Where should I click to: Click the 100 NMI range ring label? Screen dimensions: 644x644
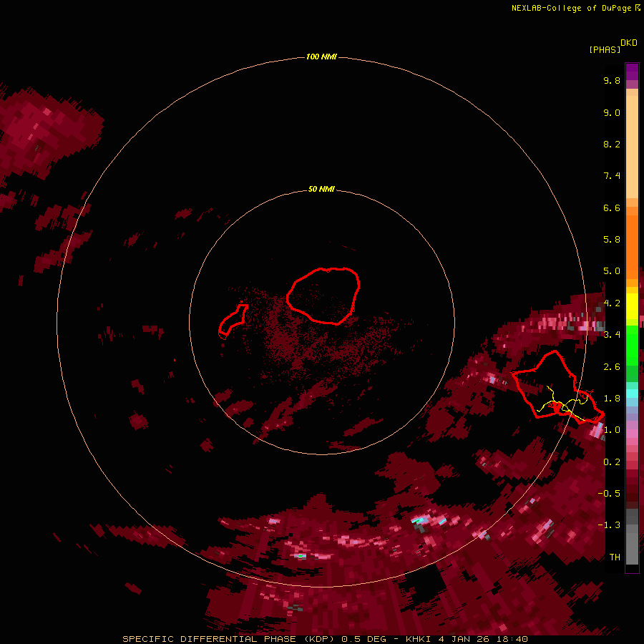pyautogui.click(x=321, y=57)
